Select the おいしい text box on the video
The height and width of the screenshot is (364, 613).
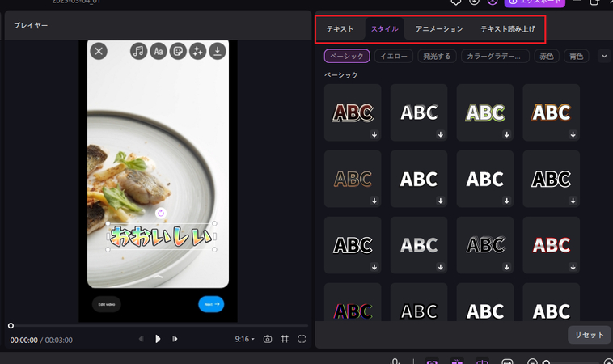click(x=161, y=236)
